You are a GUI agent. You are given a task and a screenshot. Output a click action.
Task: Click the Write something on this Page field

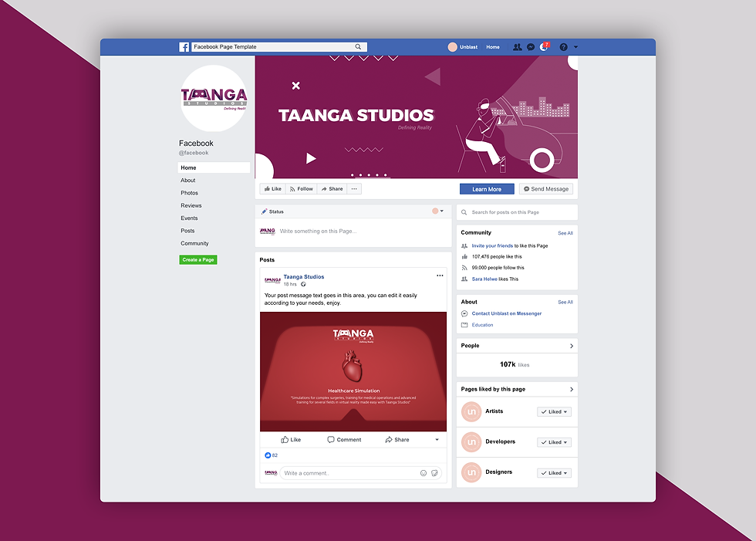(x=318, y=232)
